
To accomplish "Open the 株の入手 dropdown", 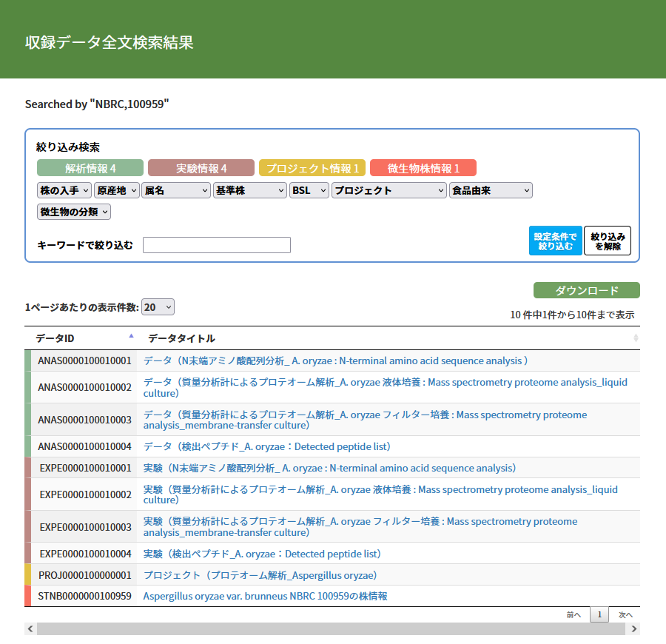I will [64, 190].
